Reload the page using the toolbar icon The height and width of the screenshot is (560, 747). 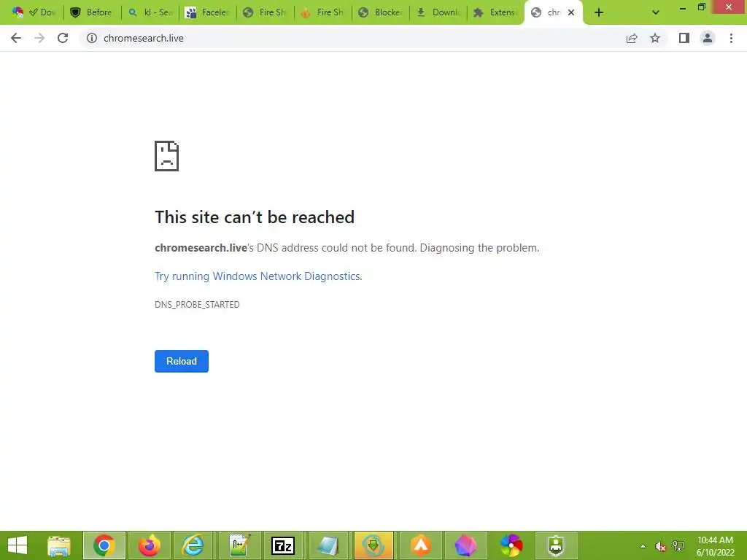[63, 38]
